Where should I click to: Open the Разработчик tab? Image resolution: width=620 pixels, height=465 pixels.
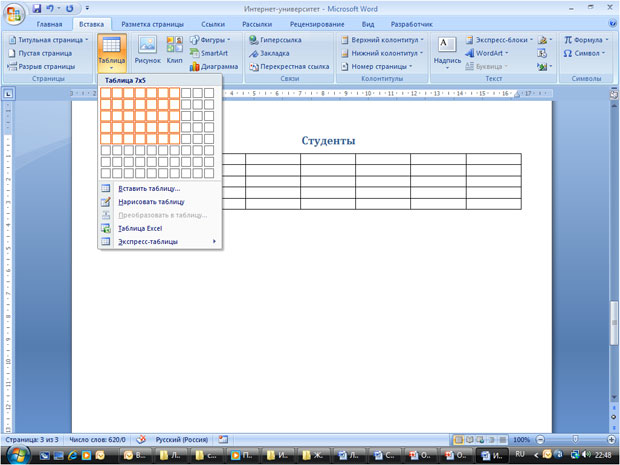412,24
